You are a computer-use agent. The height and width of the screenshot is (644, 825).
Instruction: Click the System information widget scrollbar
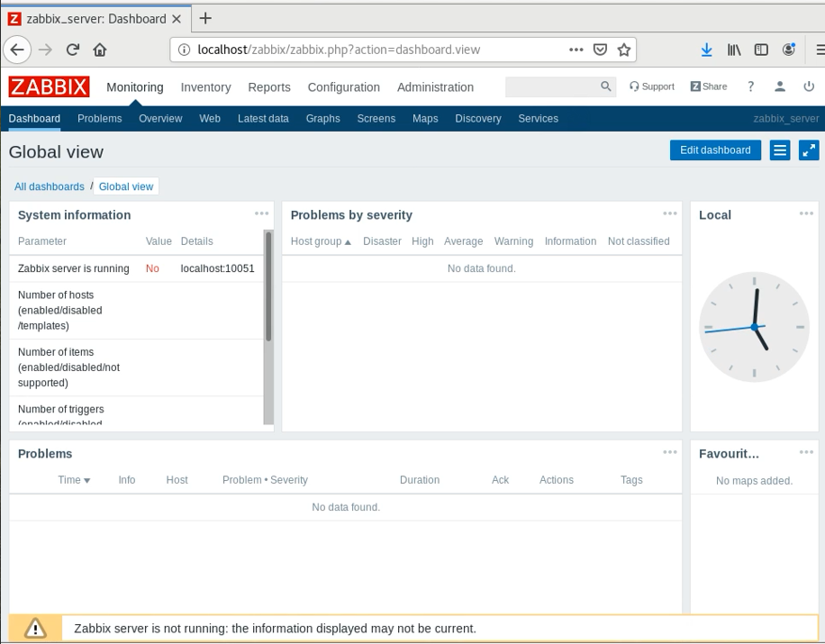click(x=267, y=286)
